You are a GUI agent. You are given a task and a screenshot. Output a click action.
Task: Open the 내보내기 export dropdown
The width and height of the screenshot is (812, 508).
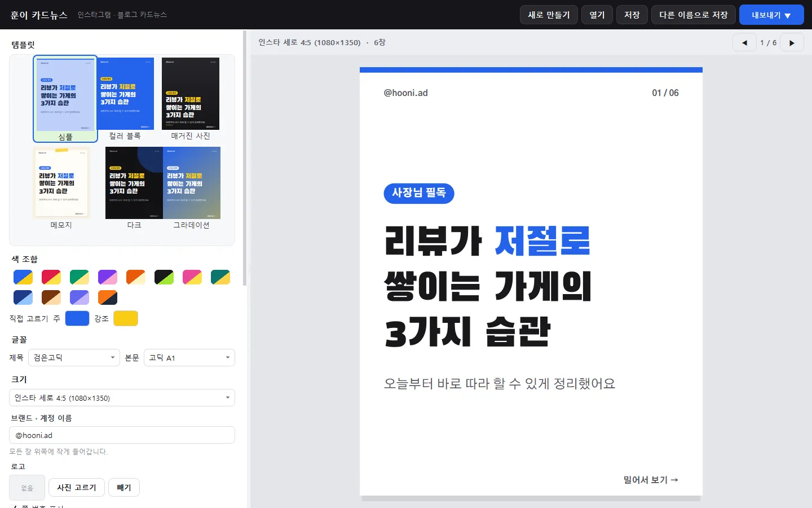[771, 15]
